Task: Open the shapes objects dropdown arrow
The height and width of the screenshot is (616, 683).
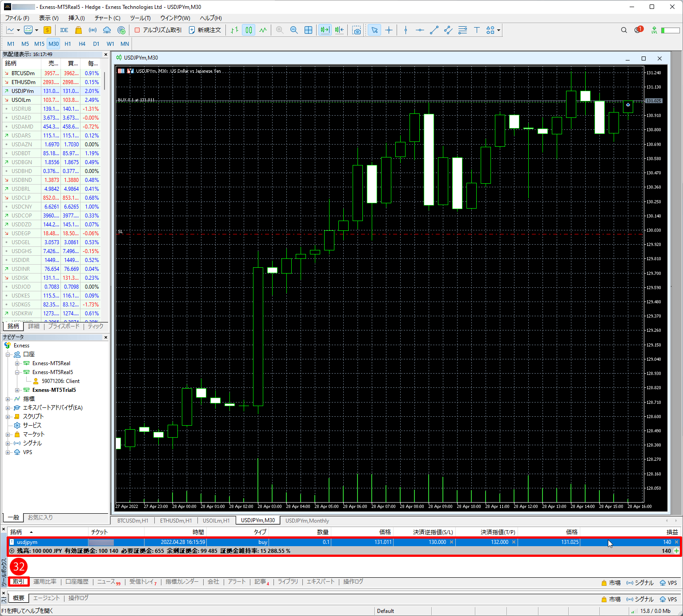Action: [499, 30]
